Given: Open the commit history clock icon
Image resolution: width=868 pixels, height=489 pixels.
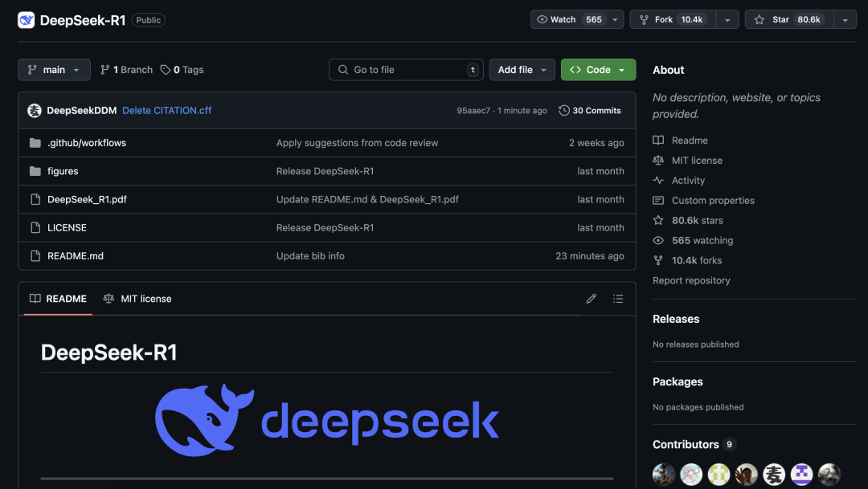Looking at the screenshot, I should [x=563, y=110].
